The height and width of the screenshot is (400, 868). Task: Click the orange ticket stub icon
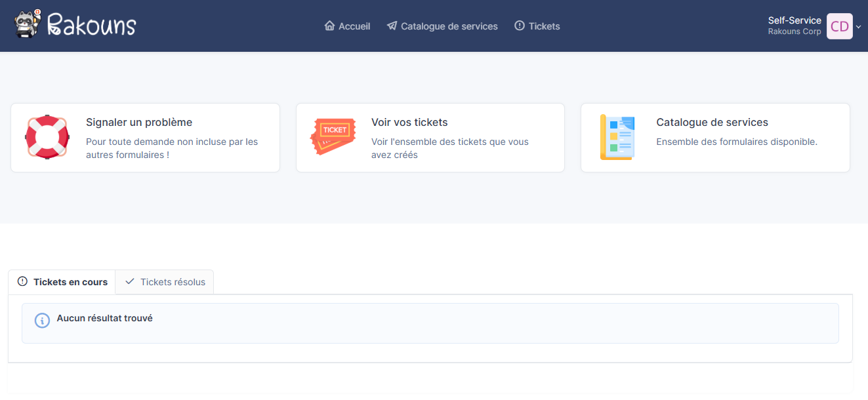click(333, 136)
